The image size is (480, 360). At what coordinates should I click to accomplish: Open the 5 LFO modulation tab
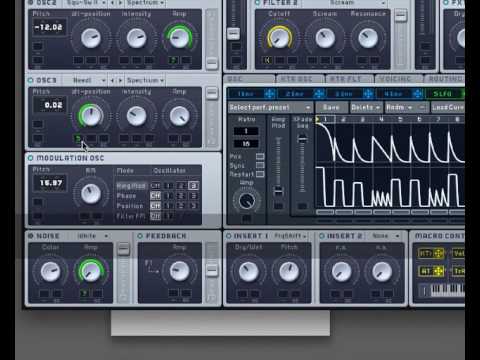(x=445, y=94)
